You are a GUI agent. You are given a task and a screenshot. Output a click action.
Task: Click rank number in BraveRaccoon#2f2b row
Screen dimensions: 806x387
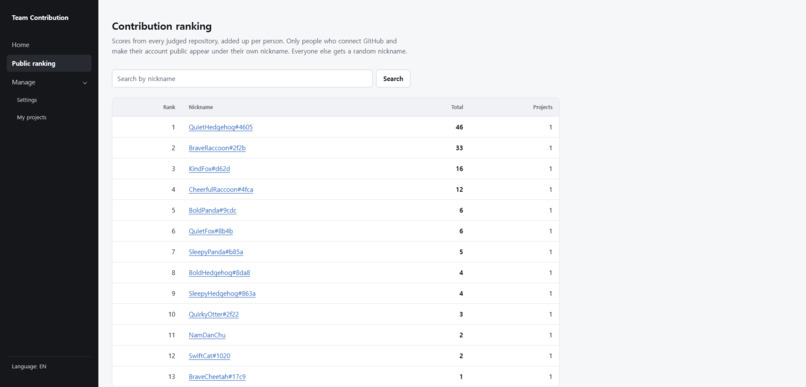click(173, 148)
